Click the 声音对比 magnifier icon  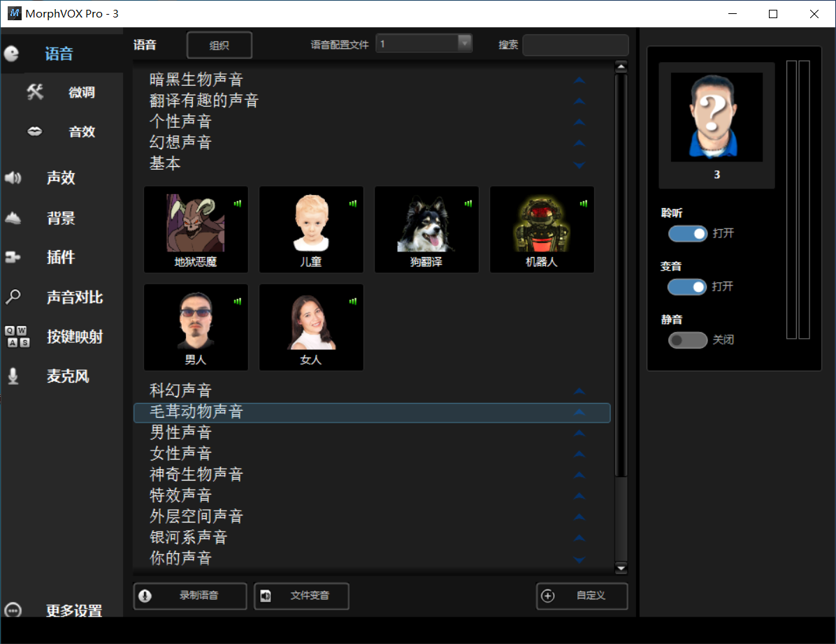pos(13,297)
